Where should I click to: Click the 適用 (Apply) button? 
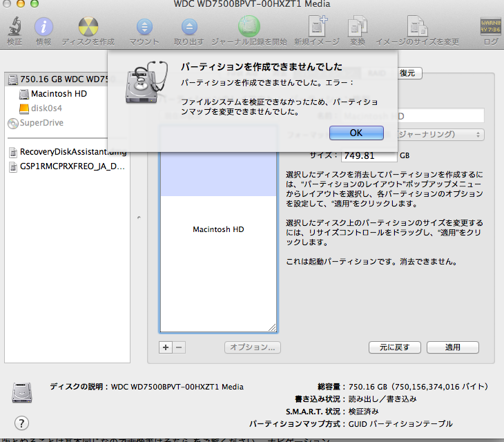click(x=452, y=347)
